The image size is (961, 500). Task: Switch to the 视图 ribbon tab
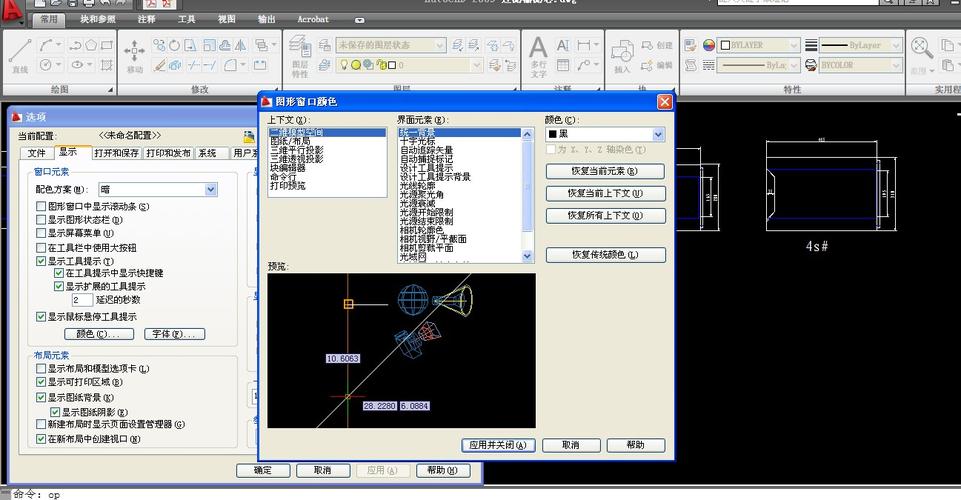(227, 20)
